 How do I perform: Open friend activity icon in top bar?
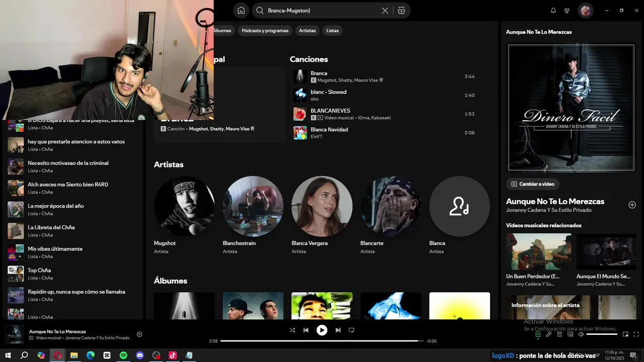pyautogui.click(x=567, y=11)
